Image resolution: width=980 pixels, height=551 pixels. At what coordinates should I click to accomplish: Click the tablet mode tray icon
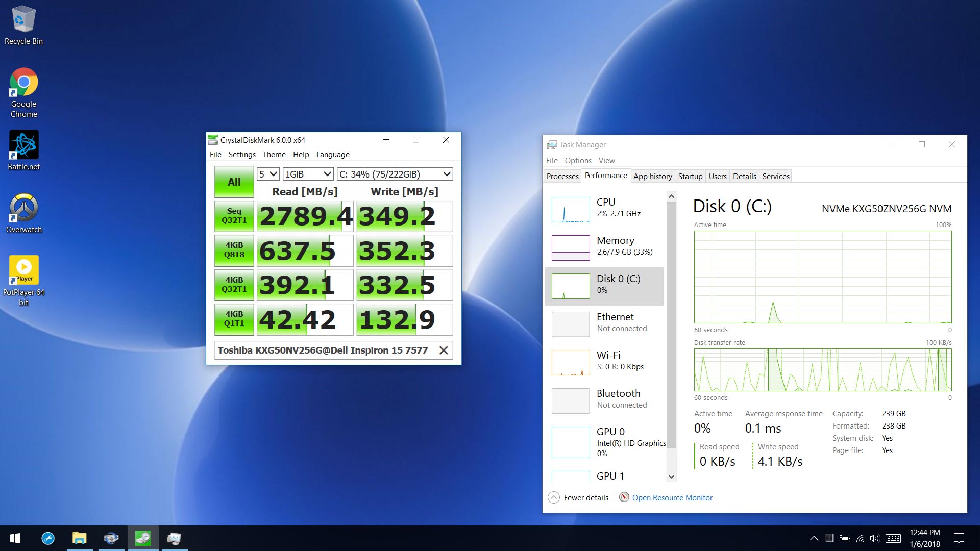tap(829, 538)
